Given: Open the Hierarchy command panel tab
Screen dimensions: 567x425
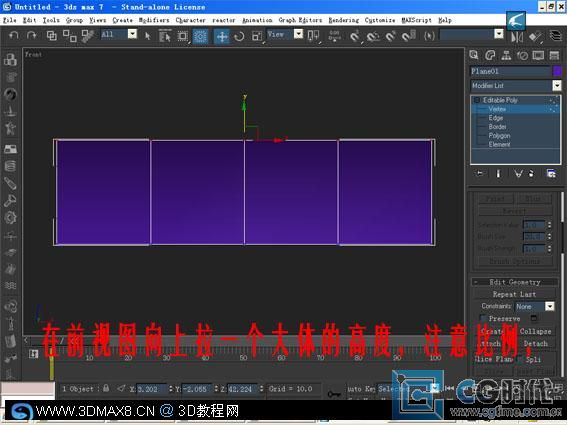Looking at the screenshot, I should tap(506, 55).
